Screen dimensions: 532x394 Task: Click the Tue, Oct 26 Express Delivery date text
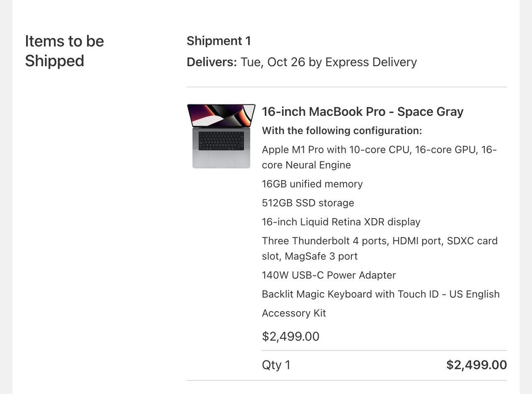(x=329, y=62)
